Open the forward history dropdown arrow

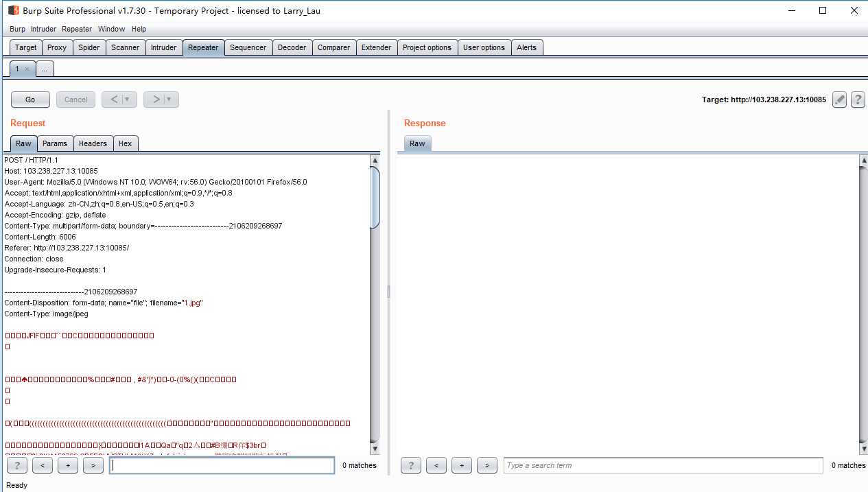click(x=169, y=99)
